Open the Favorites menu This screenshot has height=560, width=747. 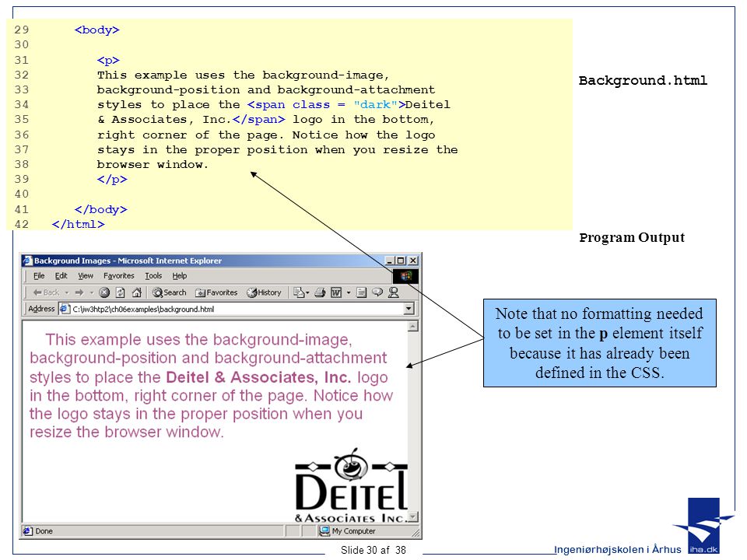(118, 275)
